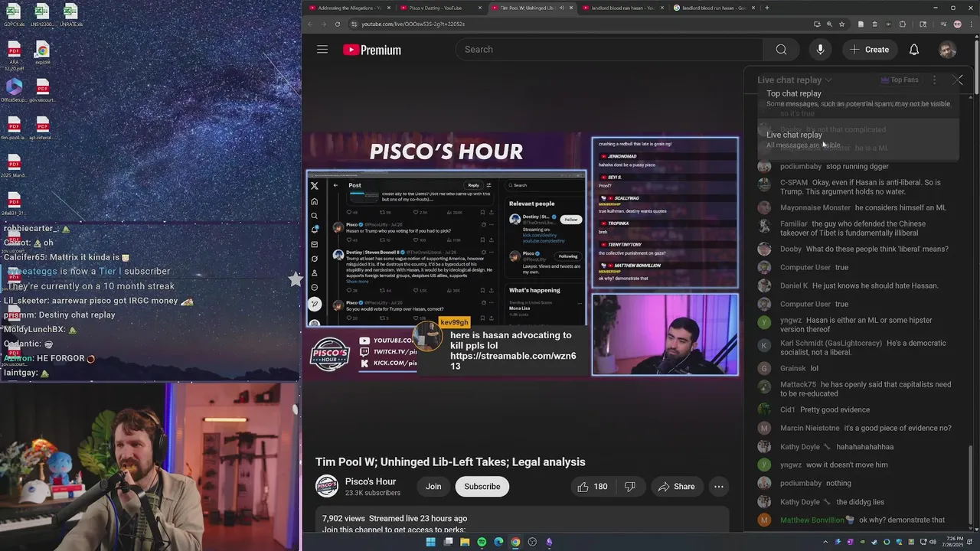Screen dimensions: 980x551
Task: Open the Chrome profile avatar
Action: (956, 24)
